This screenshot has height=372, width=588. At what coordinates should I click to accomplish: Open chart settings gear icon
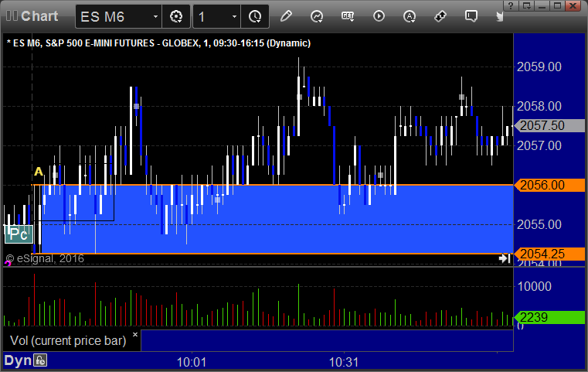176,16
